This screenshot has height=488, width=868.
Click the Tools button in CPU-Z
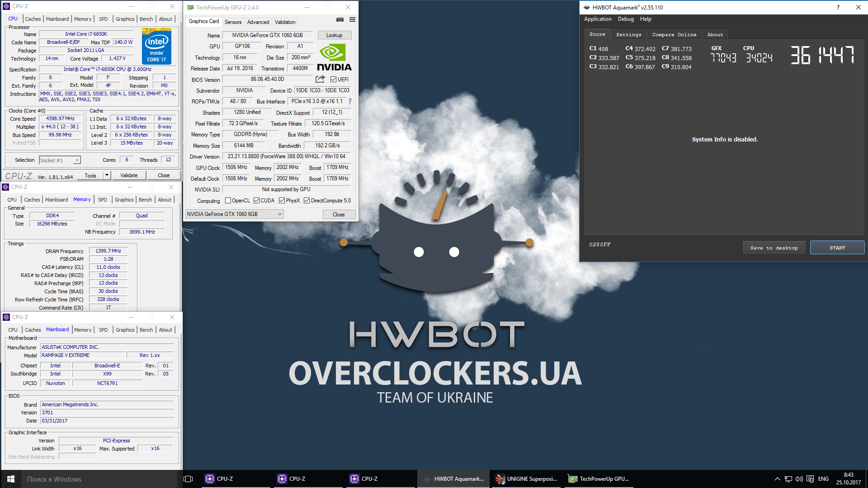90,175
